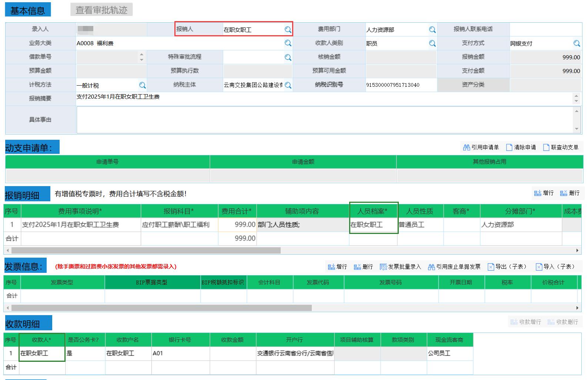Click 人员档案 cell 在职女职工
The image size is (588, 380).
(x=373, y=225)
